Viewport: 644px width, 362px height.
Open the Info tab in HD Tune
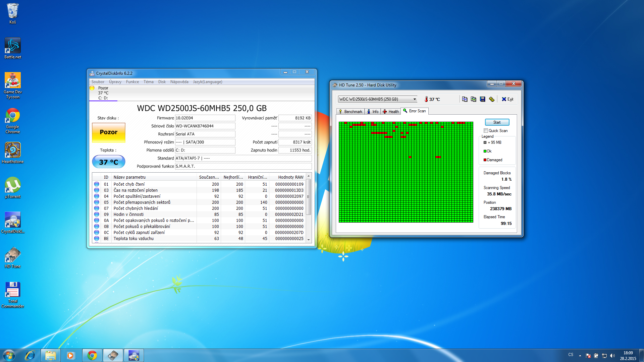(373, 112)
